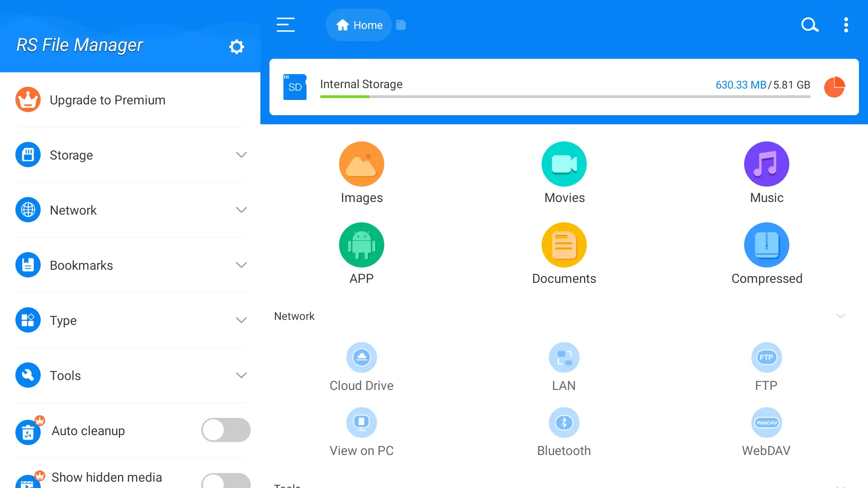Open the Movies category
The height and width of the screenshot is (488, 868).
(x=564, y=173)
